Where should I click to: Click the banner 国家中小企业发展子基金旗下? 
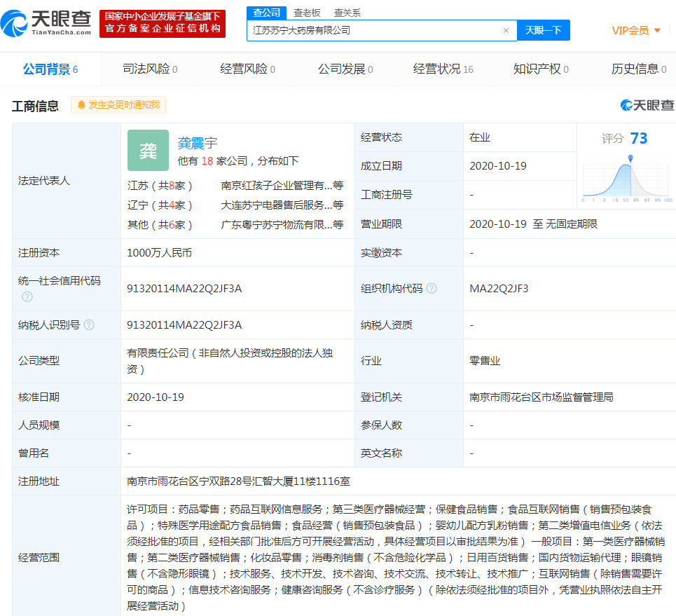[x=163, y=16]
